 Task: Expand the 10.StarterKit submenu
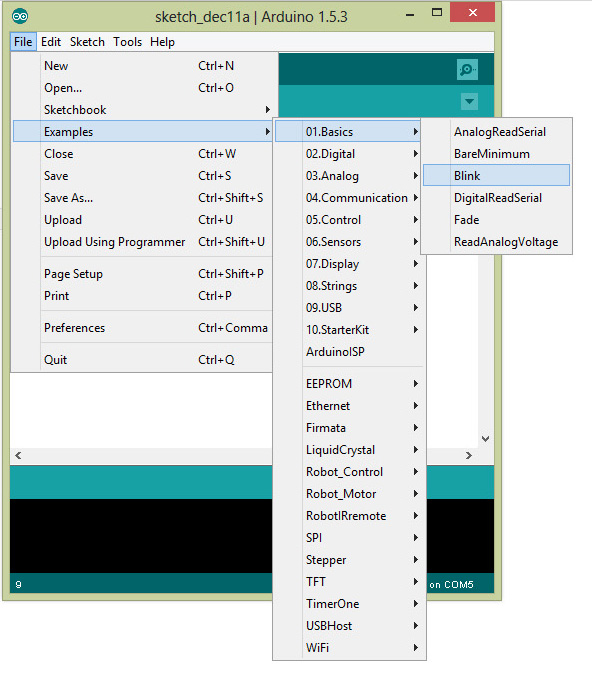[x=349, y=330]
